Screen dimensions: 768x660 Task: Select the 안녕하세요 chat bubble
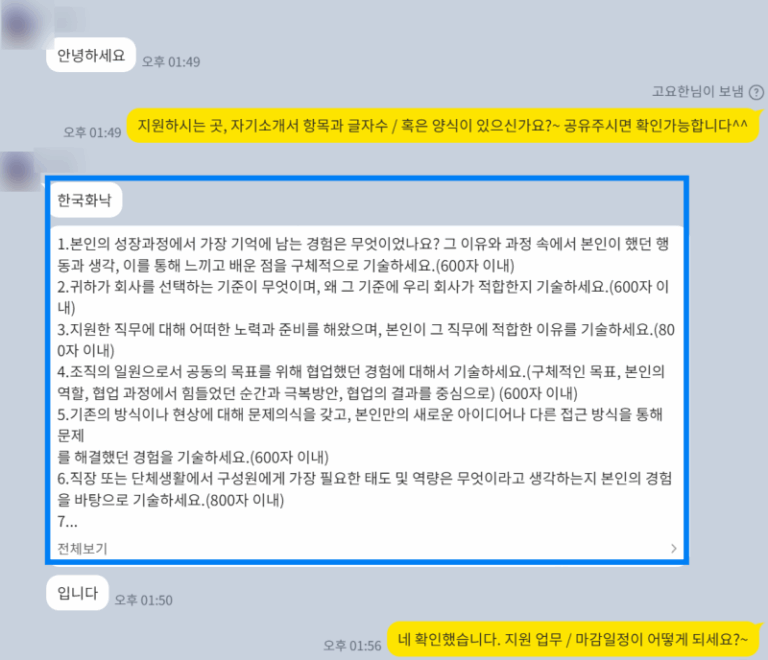point(91,55)
